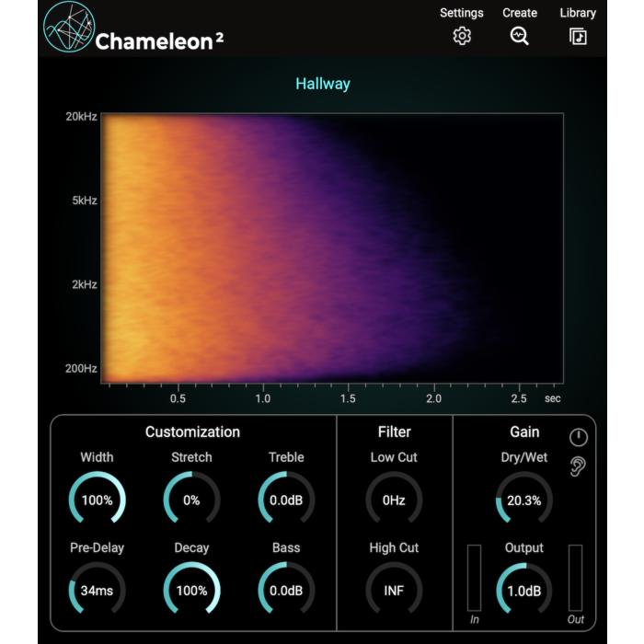The image size is (644, 644).
Task: Click the Treble label
Action: click(286, 457)
